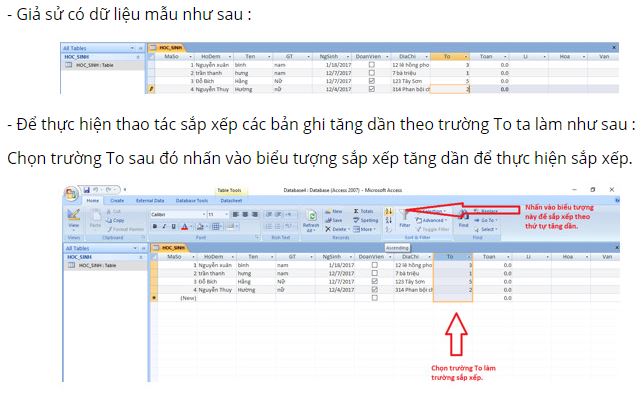Open the Office button menu in Access

point(72,193)
